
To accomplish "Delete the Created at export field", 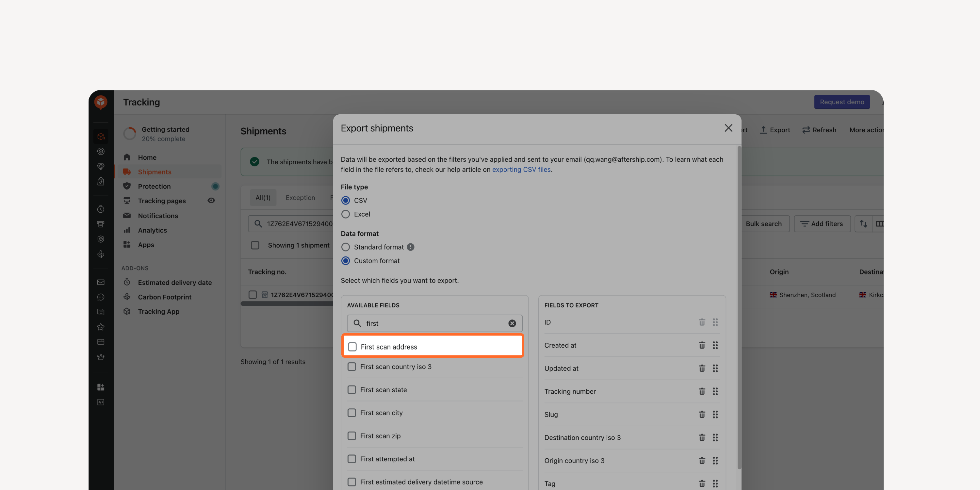I will point(702,345).
